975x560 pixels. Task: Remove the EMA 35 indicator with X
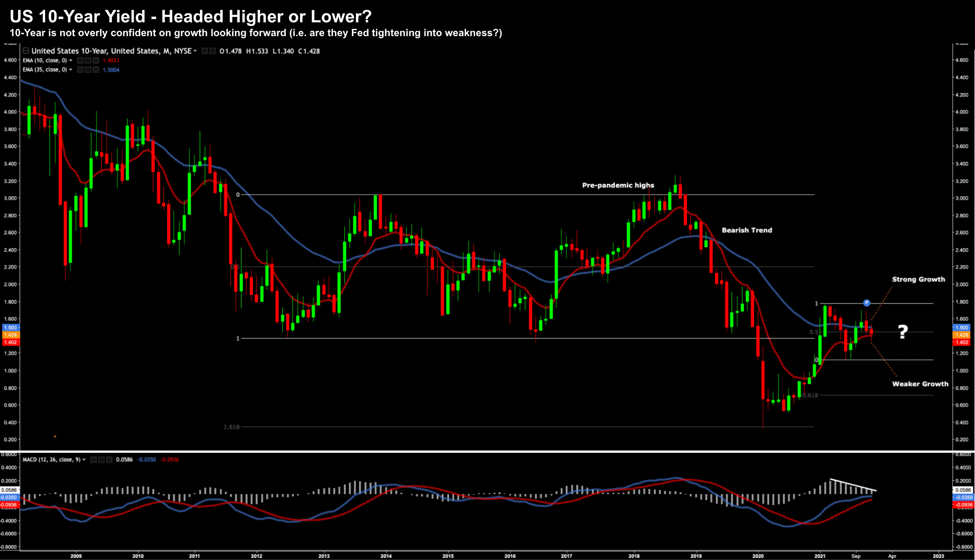pyautogui.click(x=96, y=70)
